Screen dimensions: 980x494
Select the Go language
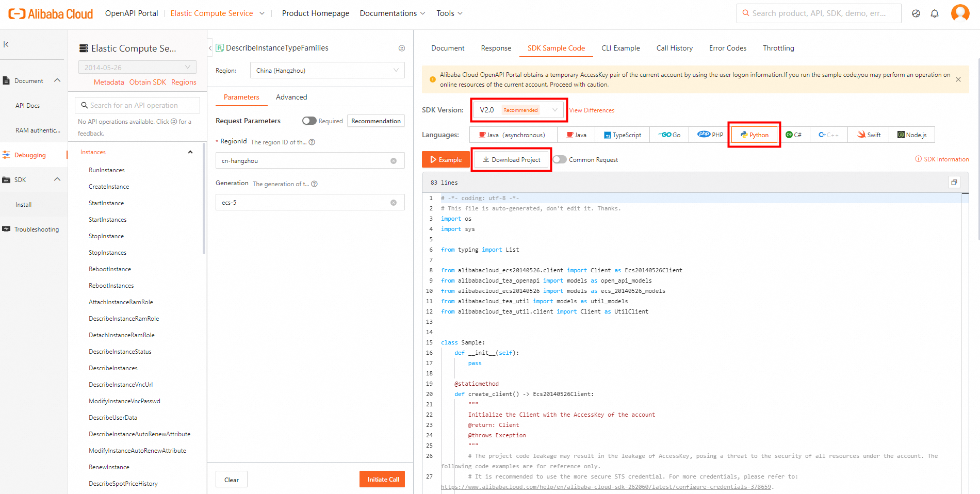point(669,135)
